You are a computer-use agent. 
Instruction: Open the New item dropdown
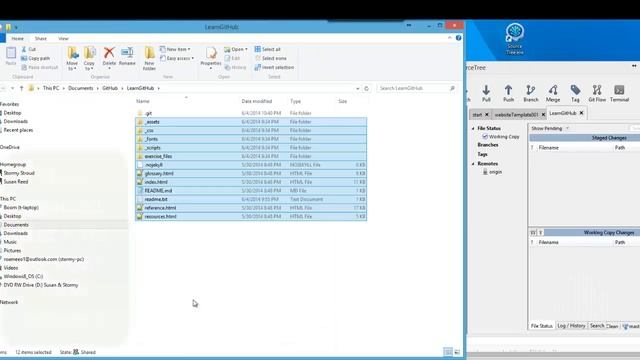coord(175,49)
